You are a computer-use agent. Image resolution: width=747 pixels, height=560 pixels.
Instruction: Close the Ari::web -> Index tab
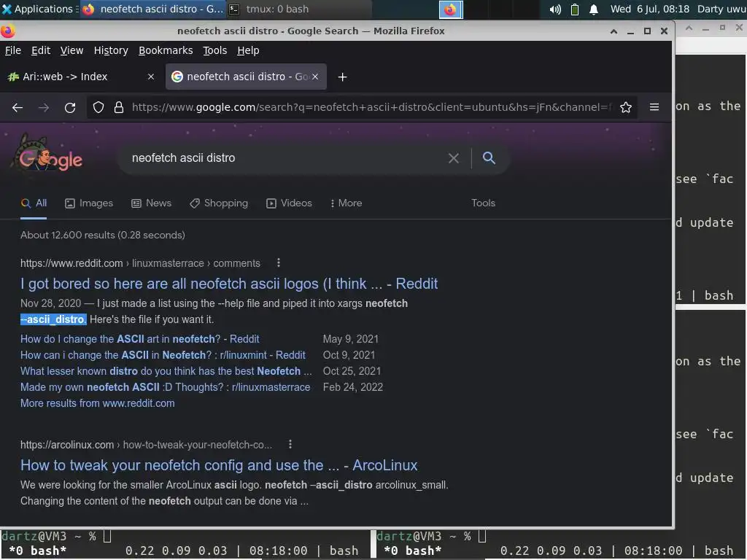click(x=151, y=77)
